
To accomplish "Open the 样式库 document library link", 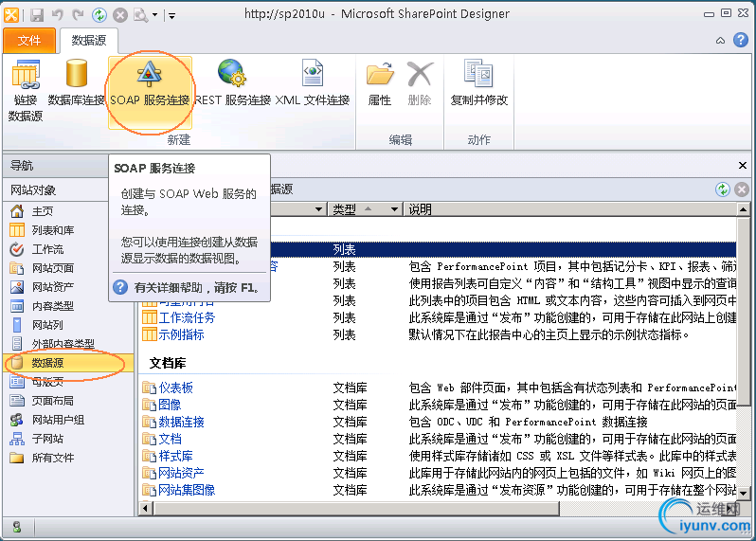I will pos(175,456).
